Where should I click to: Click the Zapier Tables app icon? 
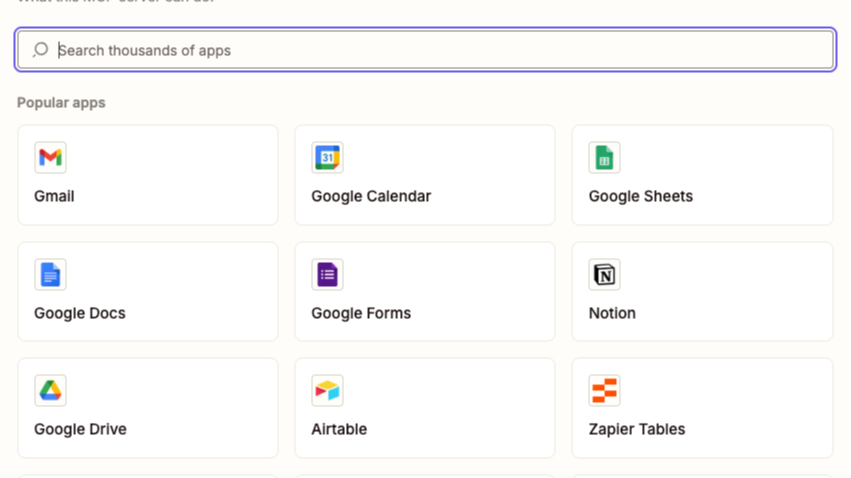[604, 390]
